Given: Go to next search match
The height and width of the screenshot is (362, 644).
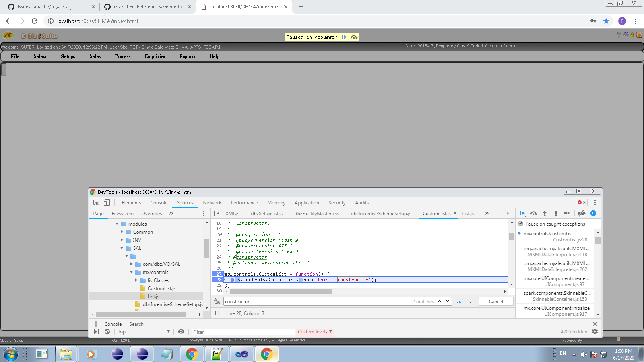Looking at the screenshot, I should point(448,301).
